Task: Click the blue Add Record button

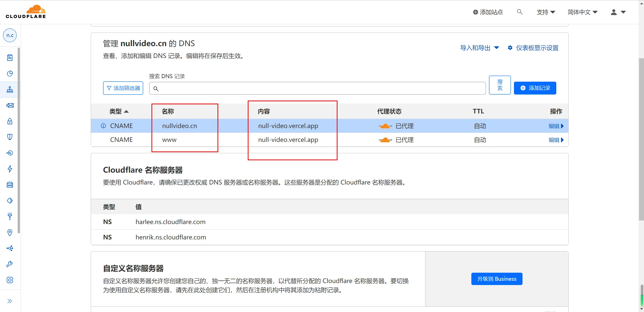Action: coord(535,88)
